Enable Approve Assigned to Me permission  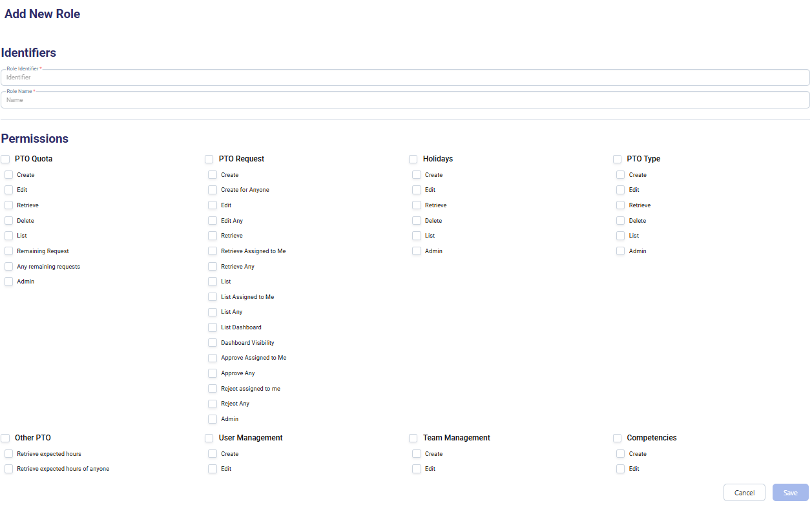213,358
